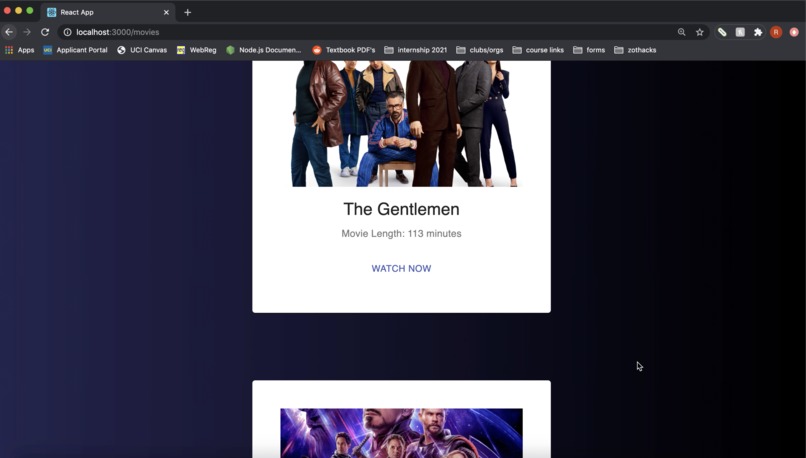Maximize the window with green button
This screenshot has height=458, width=806.
tap(30, 11)
